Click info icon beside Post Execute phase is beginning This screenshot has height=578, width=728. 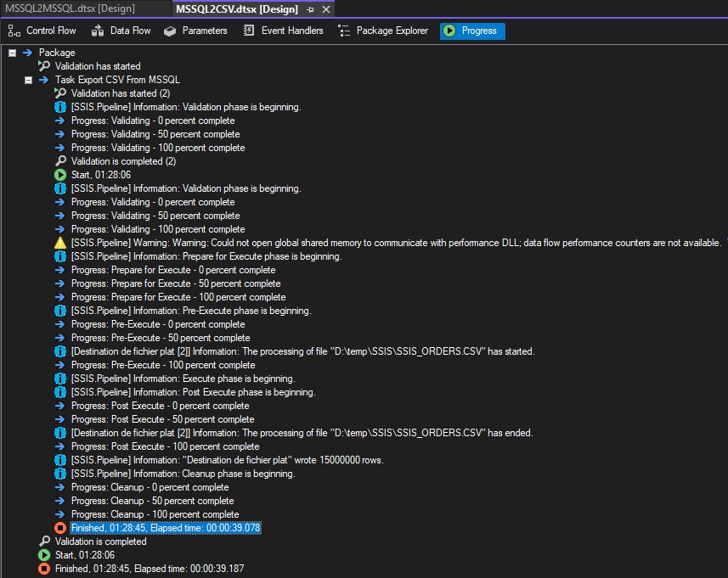click(60, 392)
